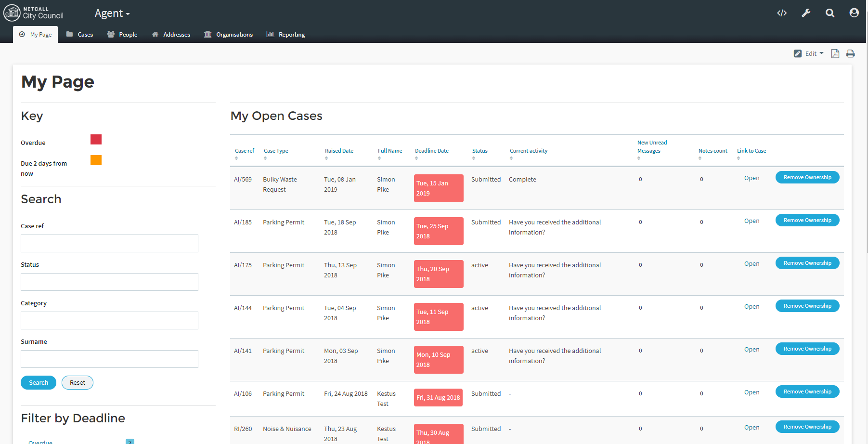The height and width of the screenshot is (444, 868).
Task: Sort by Current activity column arrows
Action: point(511,158)
